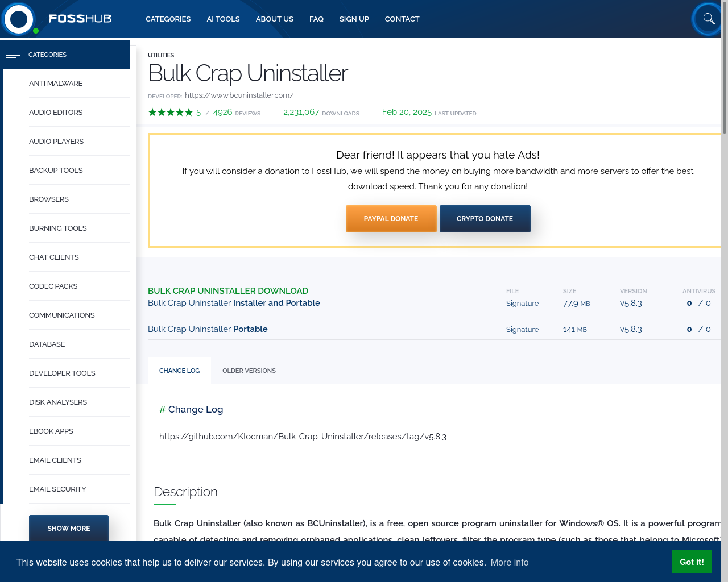Screen dimensions: 728x582
Task: Open AI TOOLS in the top navigation
Action: pos(223,19)
